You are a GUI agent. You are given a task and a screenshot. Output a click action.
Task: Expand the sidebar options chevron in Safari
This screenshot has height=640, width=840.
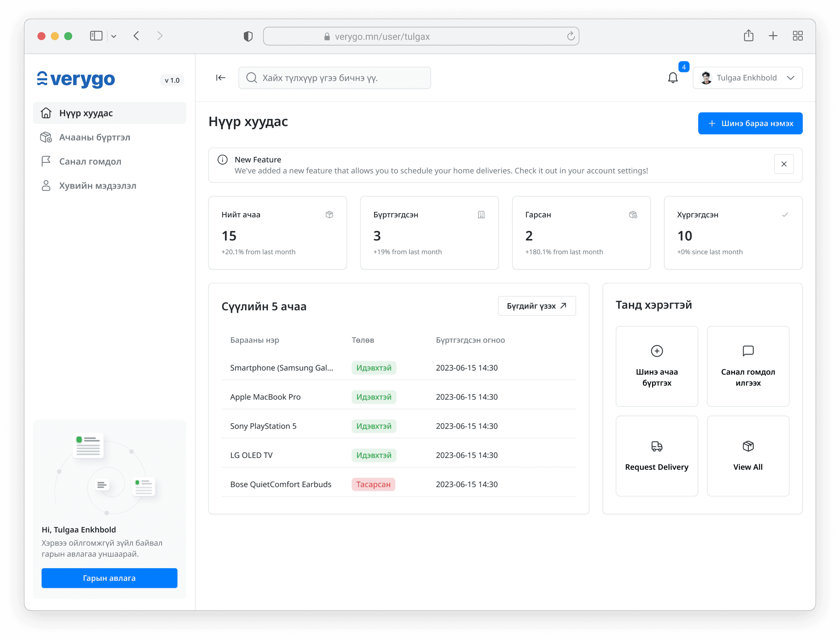pyautogui.click(x=113, y=36)
